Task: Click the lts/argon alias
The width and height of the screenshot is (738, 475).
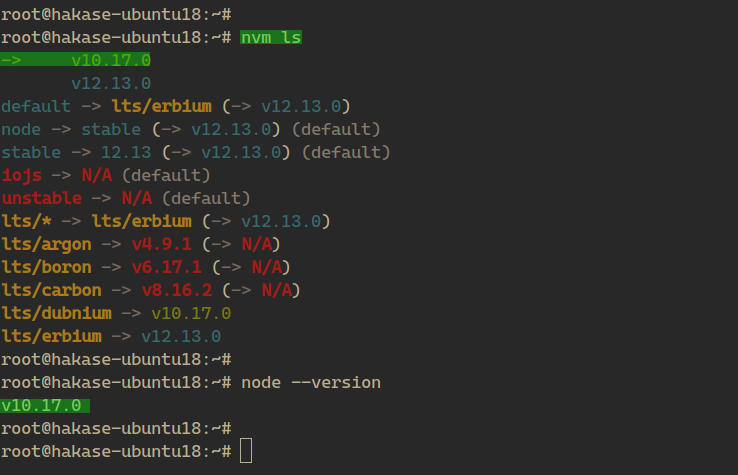Action: coord(46,244)
